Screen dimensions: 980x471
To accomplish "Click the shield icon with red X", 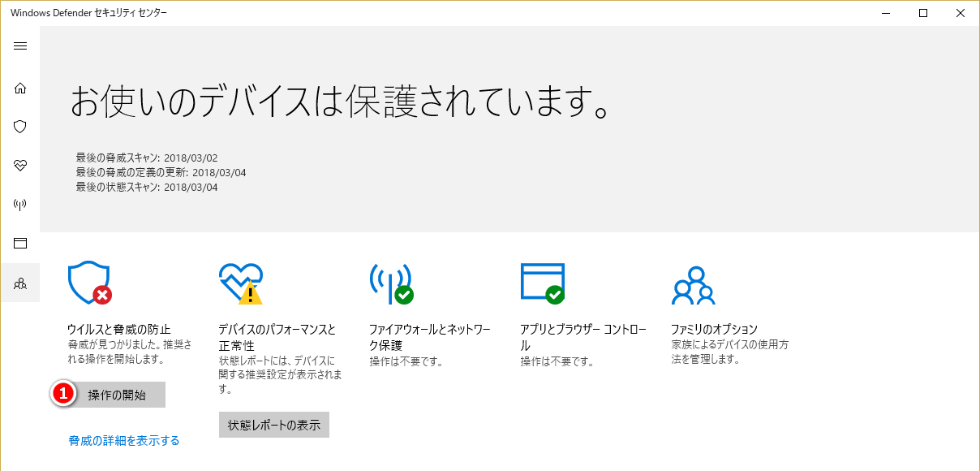I will [90, 283].
